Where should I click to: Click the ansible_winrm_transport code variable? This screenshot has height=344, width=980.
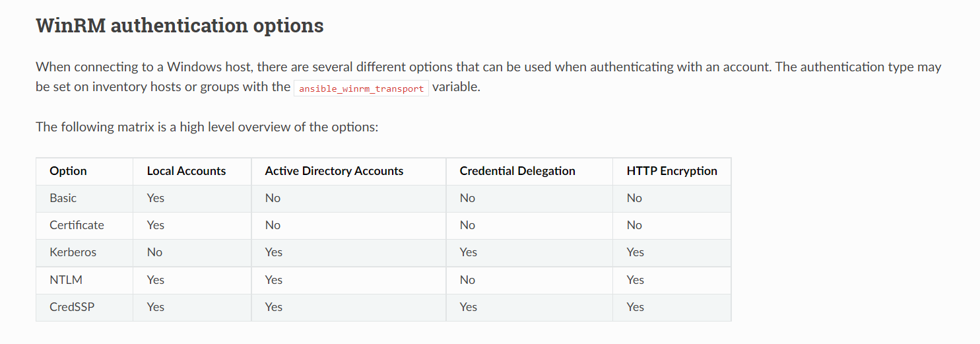click(361, 88)
